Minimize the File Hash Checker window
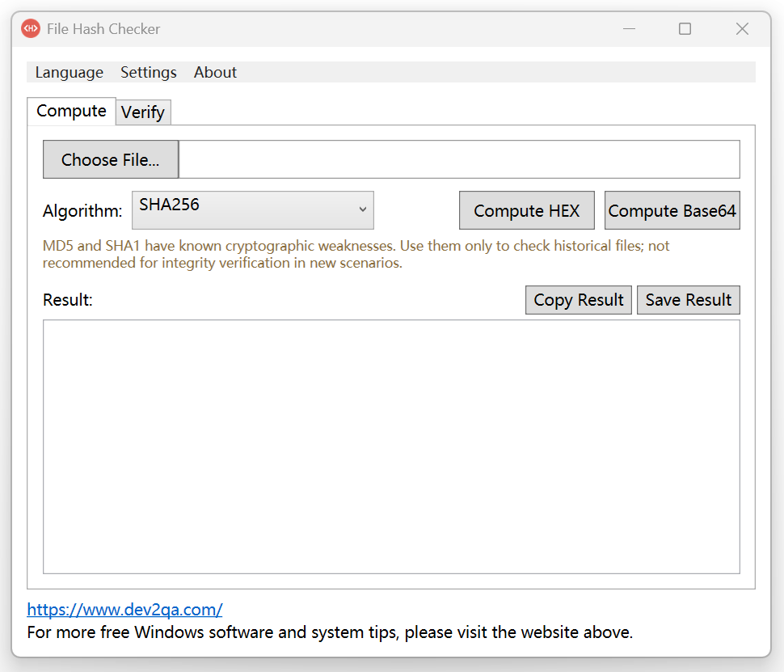 coord(629,29)
